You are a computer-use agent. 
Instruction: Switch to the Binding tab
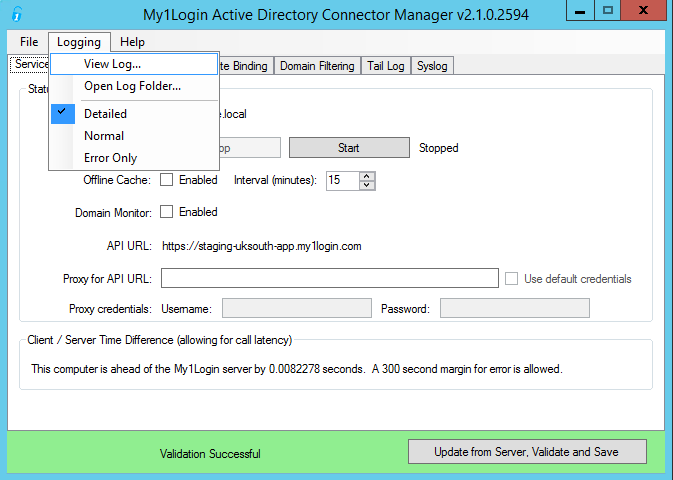tap(246, 66)
